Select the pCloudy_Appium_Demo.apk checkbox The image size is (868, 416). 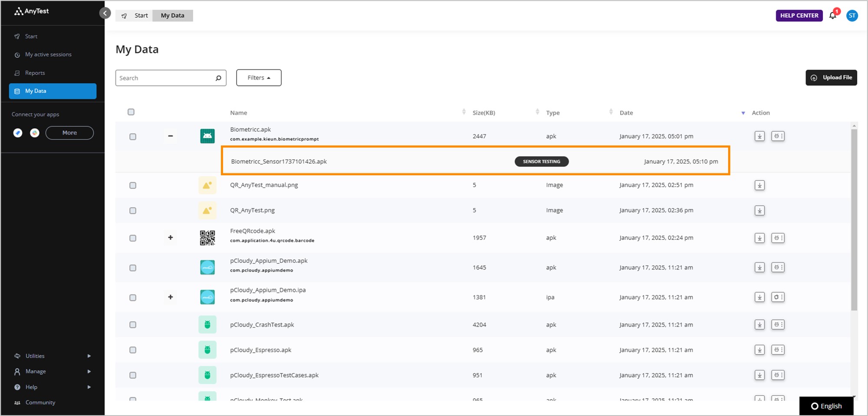(133, 268)
